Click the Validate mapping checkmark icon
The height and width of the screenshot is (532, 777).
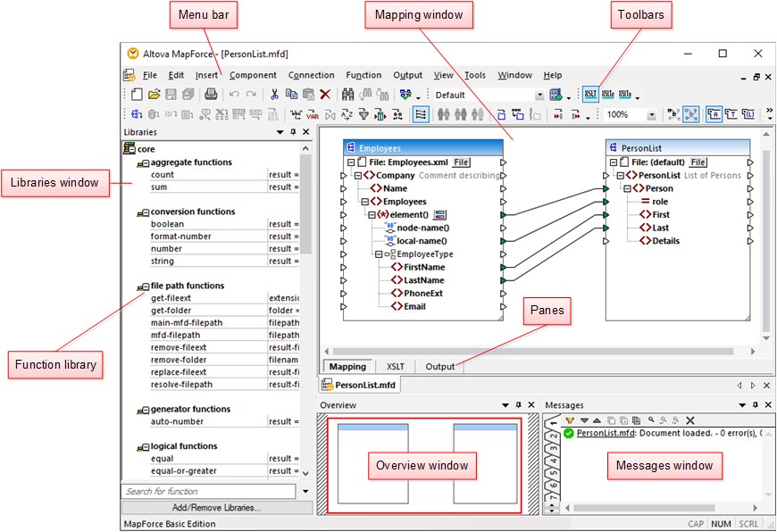pyautogui.click(x=405, y=94)
